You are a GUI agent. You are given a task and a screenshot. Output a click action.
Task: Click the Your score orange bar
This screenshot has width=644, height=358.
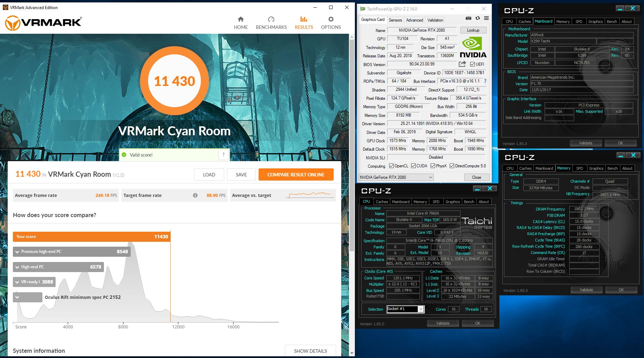[91, 237]
